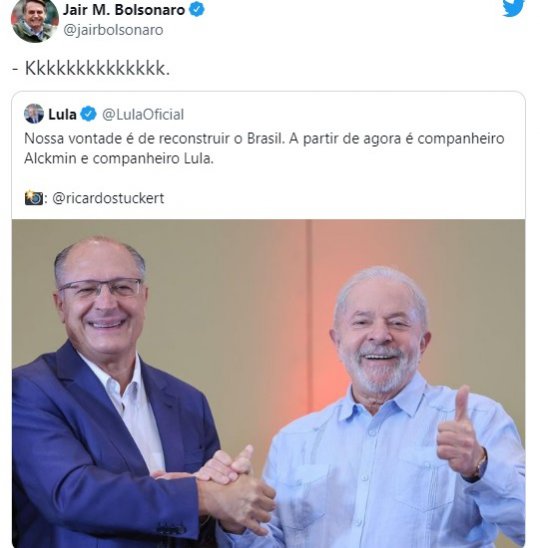This screenshot has height=548, width=540.
Task: Click the blank area beside the photo credit line
Action: [343, 198]
